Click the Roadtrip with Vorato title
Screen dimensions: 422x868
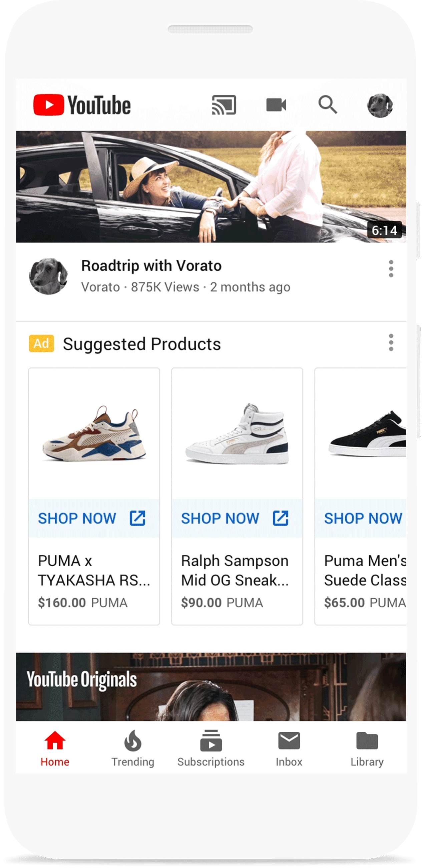click(x=151, y=266)
